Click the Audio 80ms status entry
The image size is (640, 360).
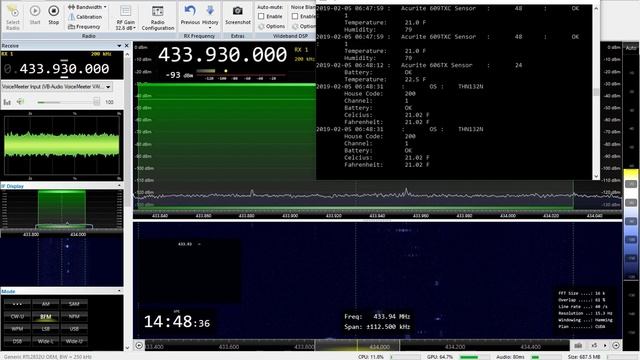510,357
